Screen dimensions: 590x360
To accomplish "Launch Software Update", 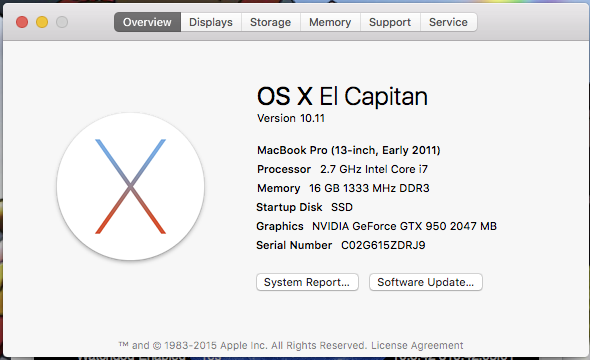I will 426,282.
